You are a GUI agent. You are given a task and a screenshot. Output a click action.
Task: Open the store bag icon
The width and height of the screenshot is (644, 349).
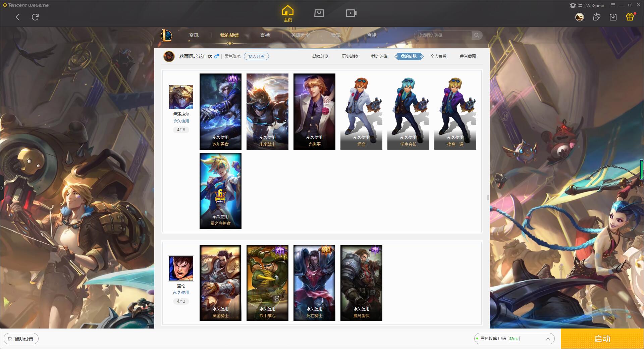pyautogui.click(x=319, y=13)
